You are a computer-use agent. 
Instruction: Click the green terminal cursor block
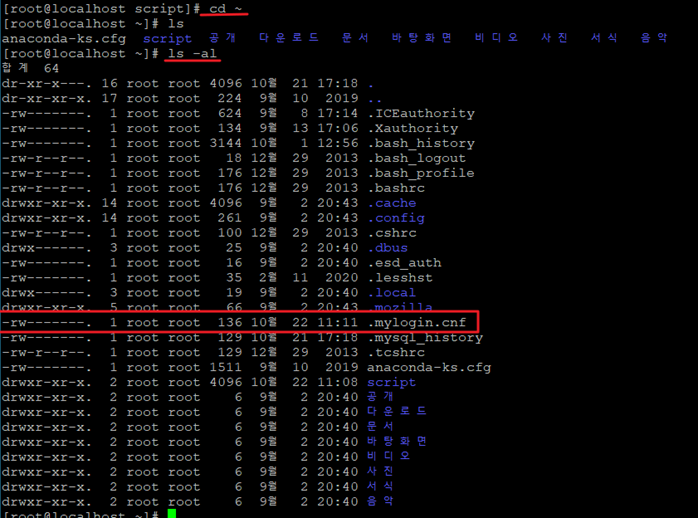point(172,514)
